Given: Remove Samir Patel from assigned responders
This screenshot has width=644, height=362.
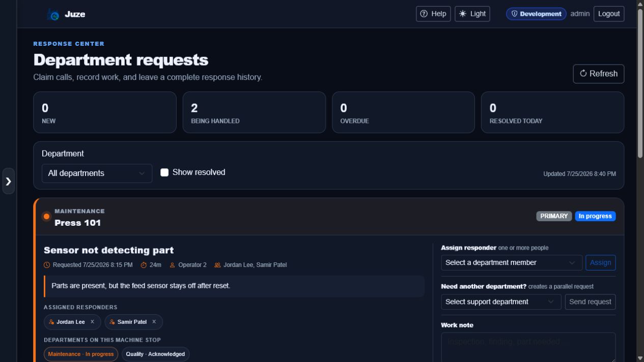Looking at the screenshot, I should 154,322.
